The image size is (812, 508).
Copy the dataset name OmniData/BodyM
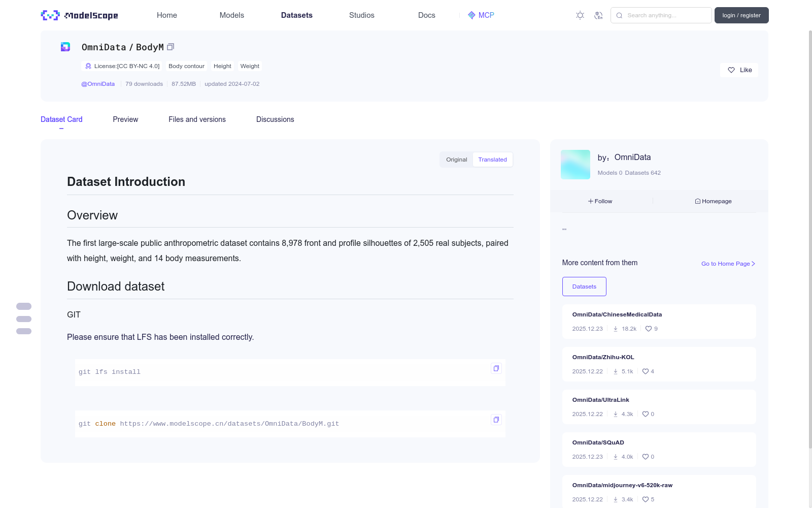click(x=171, y=47)
